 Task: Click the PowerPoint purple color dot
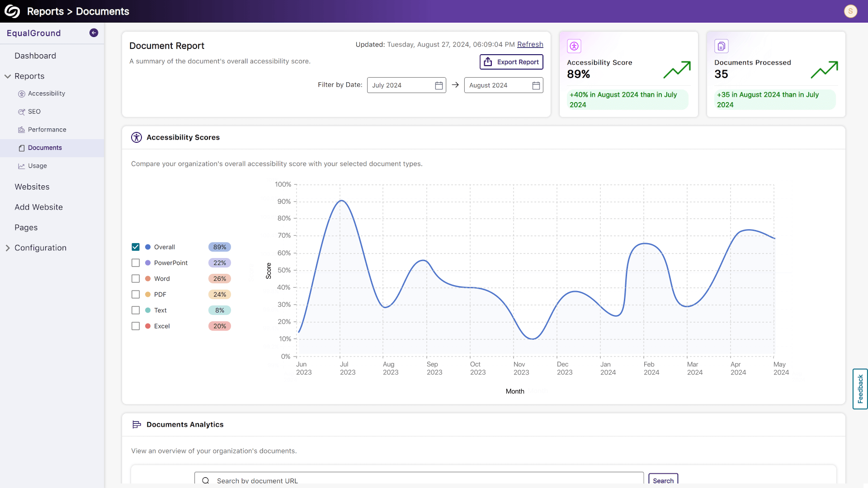[x=148, y=263]
